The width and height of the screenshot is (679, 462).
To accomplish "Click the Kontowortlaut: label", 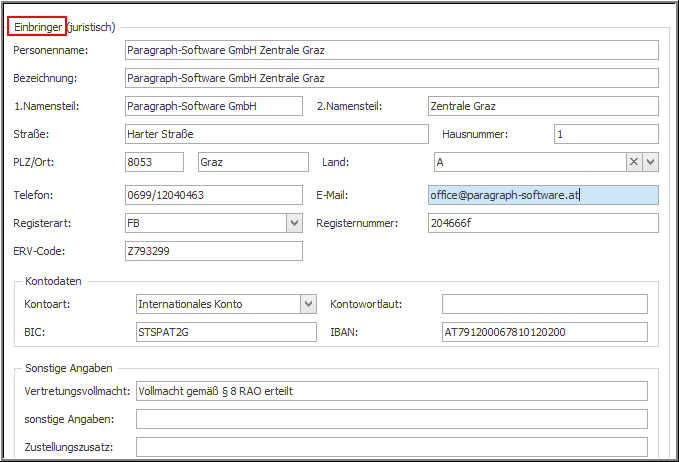I will pos(366,304).
